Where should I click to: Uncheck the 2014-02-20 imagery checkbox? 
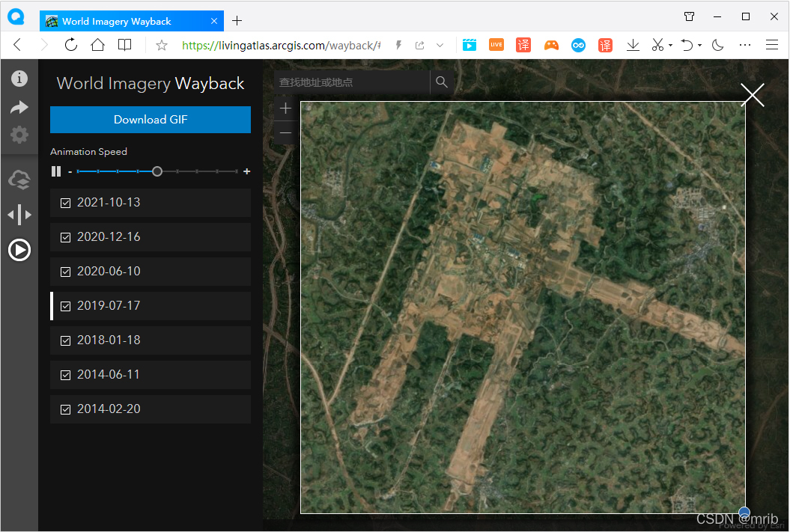[65, 409]
